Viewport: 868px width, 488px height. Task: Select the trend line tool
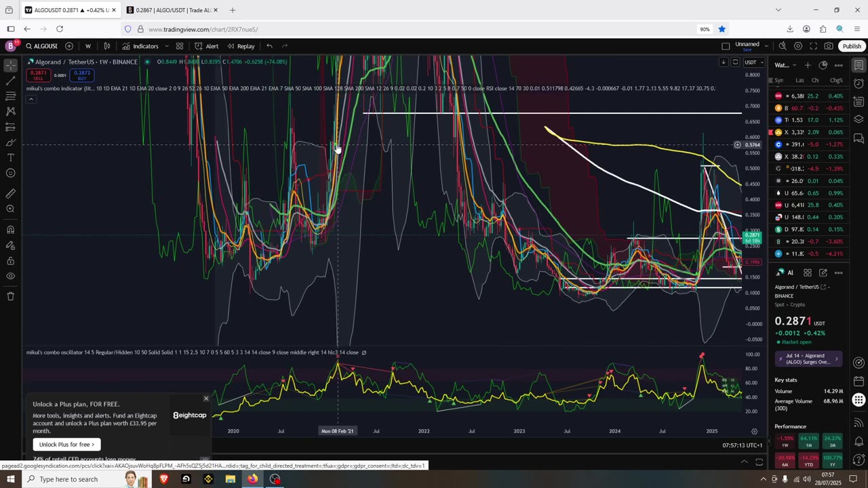tap(10, 81)
